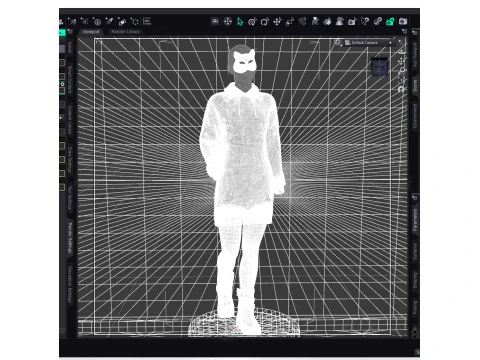Image resolution: width=480 pixels, height=360 pixels.
Task: Open the Shaping side tab
Action: [x=415, y=280]
